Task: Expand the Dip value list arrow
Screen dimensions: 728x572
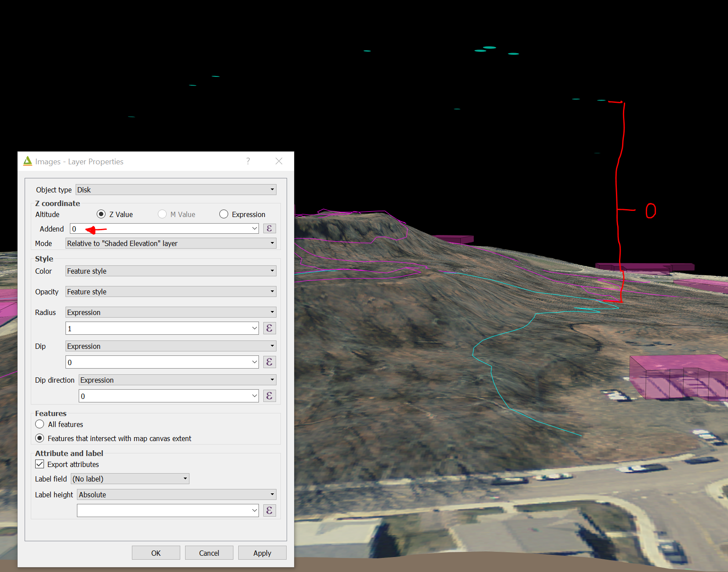Action: pyautogui.click(x=255, y=362)
